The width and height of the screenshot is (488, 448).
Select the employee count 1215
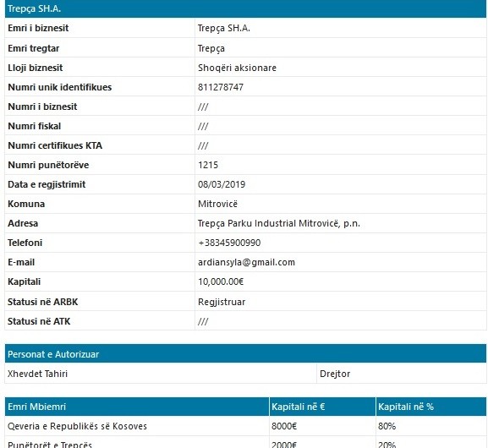208,165
